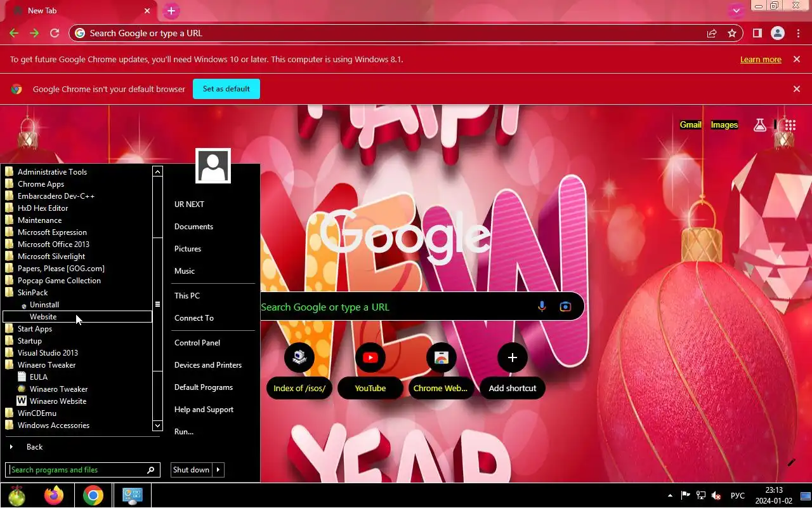Open the Shut down options arrow

pos(218,470)
